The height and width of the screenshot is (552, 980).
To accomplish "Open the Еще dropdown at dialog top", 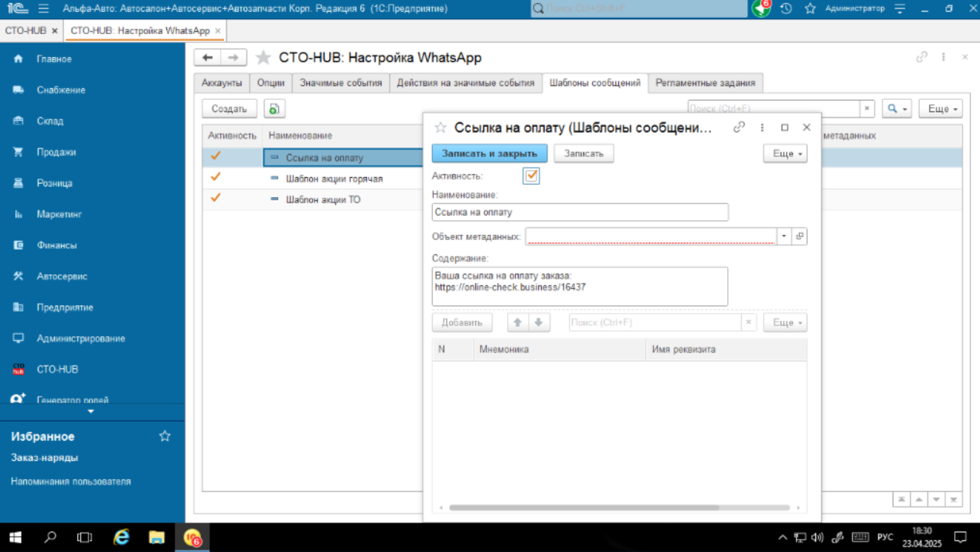I will [x=785, y=153].
